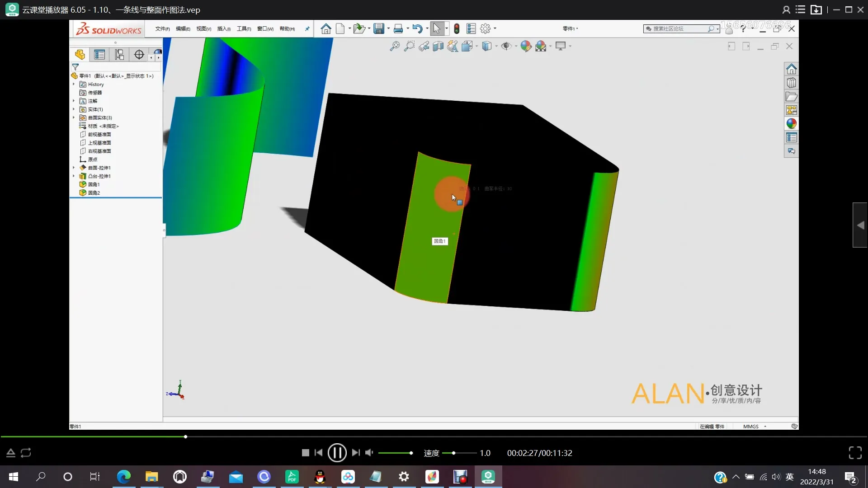Click the Undo arrow icon
Viewport: 868px width, 488px height.
pyautogui.click(x=417, y=29)
